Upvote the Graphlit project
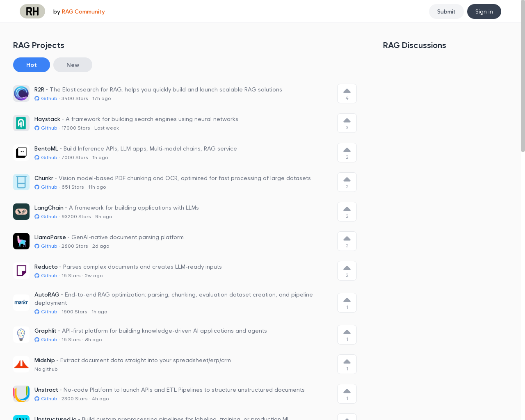This screenshot has height=420, width=525. point(347,335)
